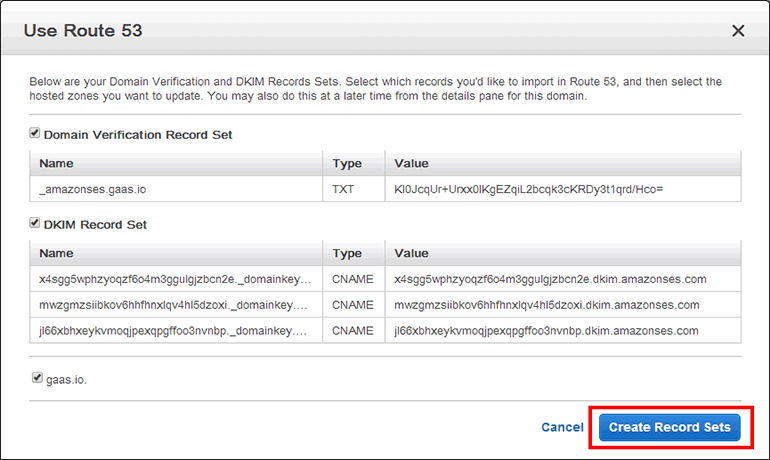770x460 pixels.
Task: Click the Value header in DKIM table
Action: tap(412, 254)
